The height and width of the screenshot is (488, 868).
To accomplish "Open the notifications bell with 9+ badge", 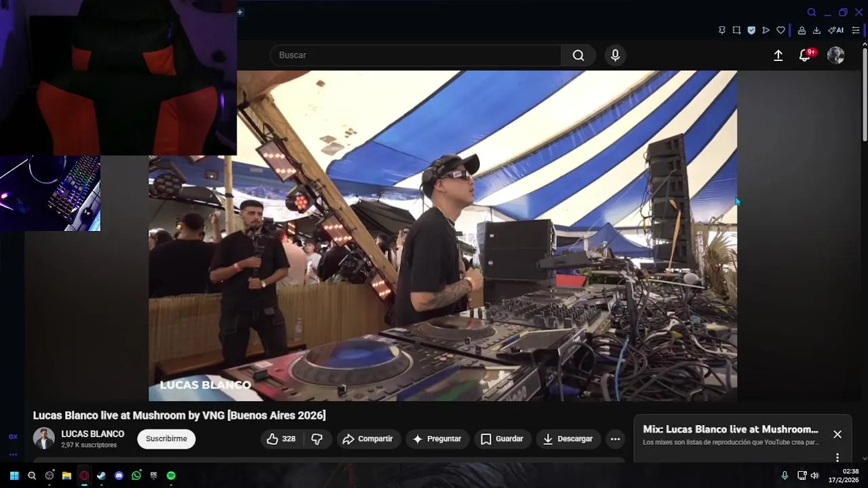I will [806, 56].
